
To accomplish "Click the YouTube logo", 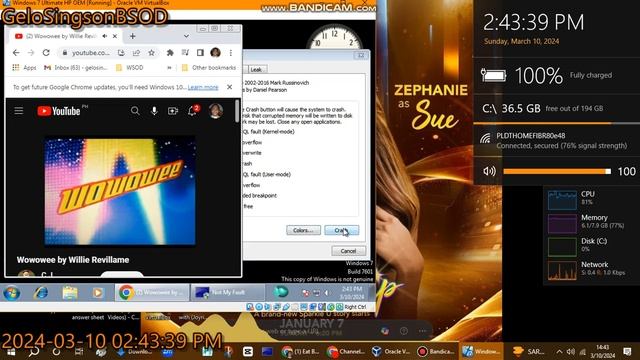I will point(59,111).
